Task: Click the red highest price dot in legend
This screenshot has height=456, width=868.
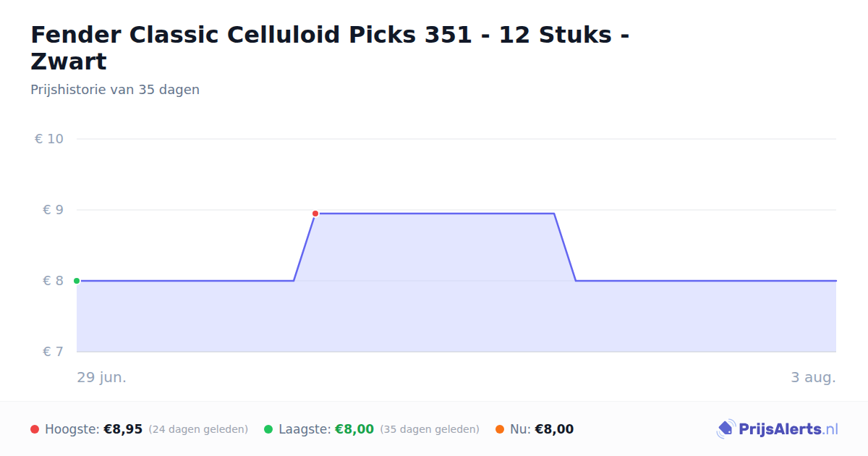Action: (35, 429)
